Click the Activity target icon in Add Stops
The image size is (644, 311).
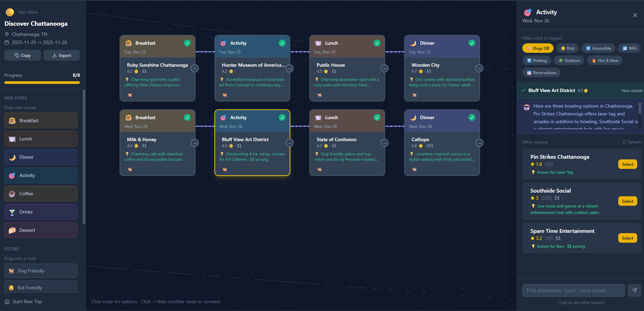[12, 176]
